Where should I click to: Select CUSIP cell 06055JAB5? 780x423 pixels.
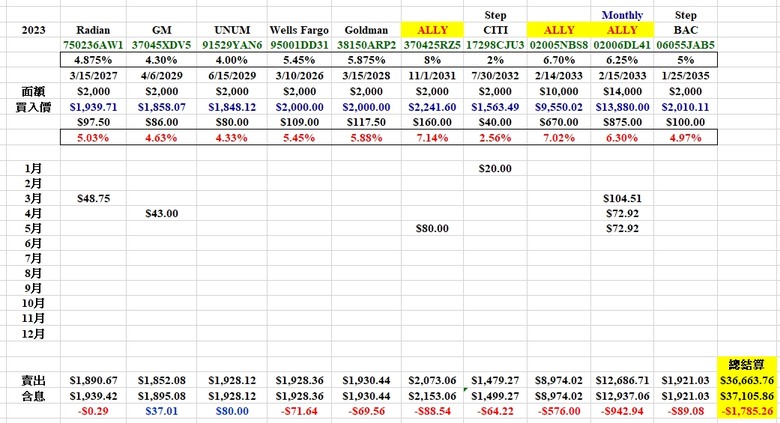(685, 45)
